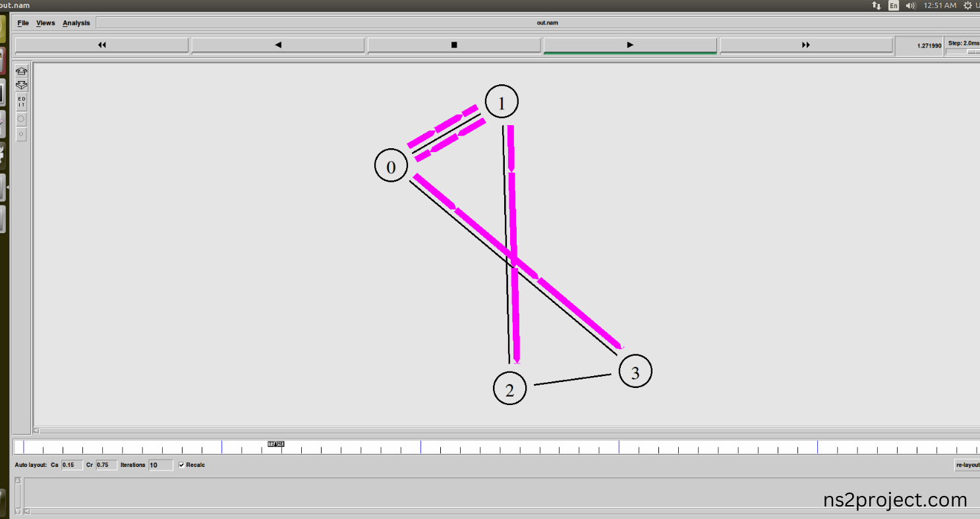The width and height of the screenshot is (980, 519).
Task: Toggle the Recalc checkbox
Action: 182,465
